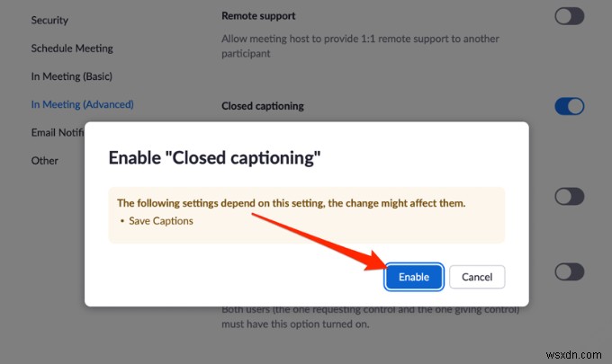Click the 'Both users' description text
Viewport: 612px width, 364px height.
[x=371, y=315]
